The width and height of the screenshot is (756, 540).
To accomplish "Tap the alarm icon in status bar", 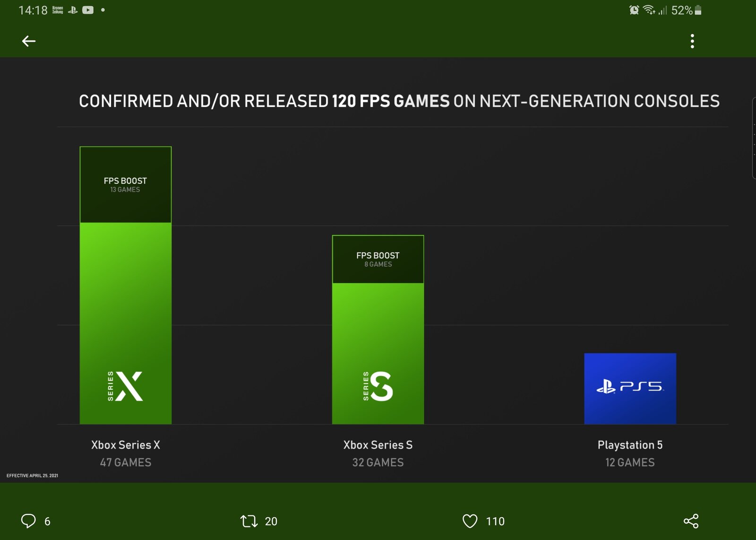I will point(634,10).
